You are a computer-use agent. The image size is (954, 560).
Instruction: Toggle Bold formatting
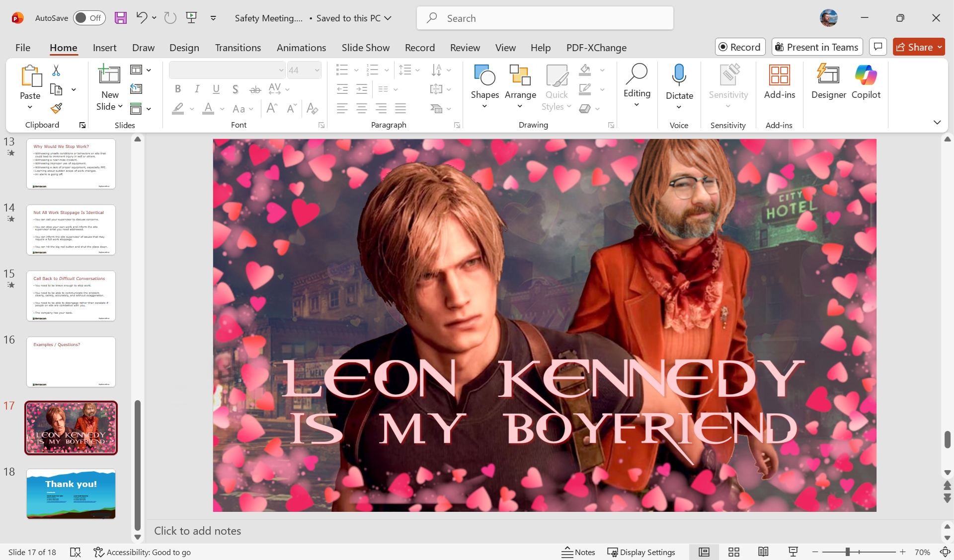point(177,89)
